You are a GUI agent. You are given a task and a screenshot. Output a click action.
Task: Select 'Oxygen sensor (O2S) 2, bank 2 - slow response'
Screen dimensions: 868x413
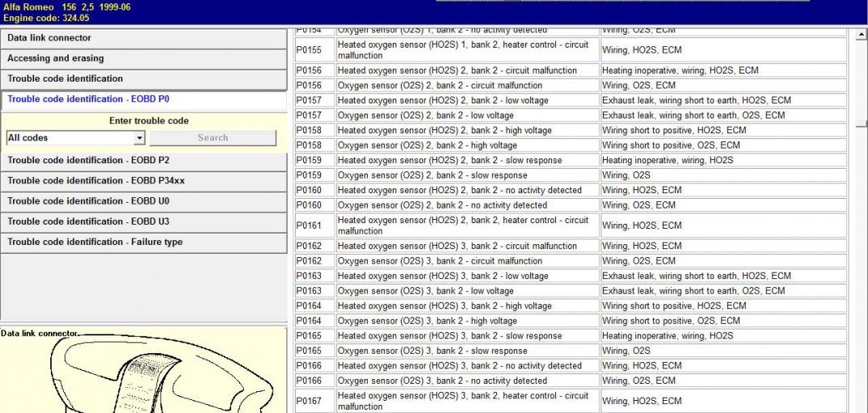point(468,175)
